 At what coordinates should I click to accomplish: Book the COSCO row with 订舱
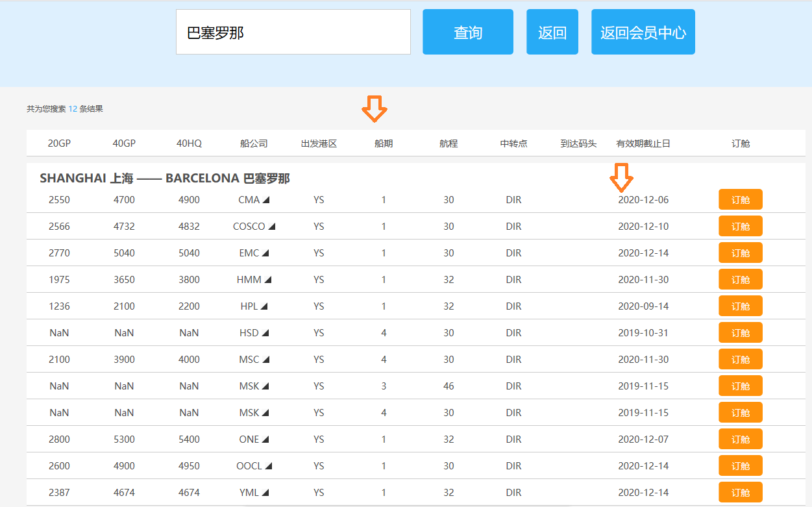(741, 227)
